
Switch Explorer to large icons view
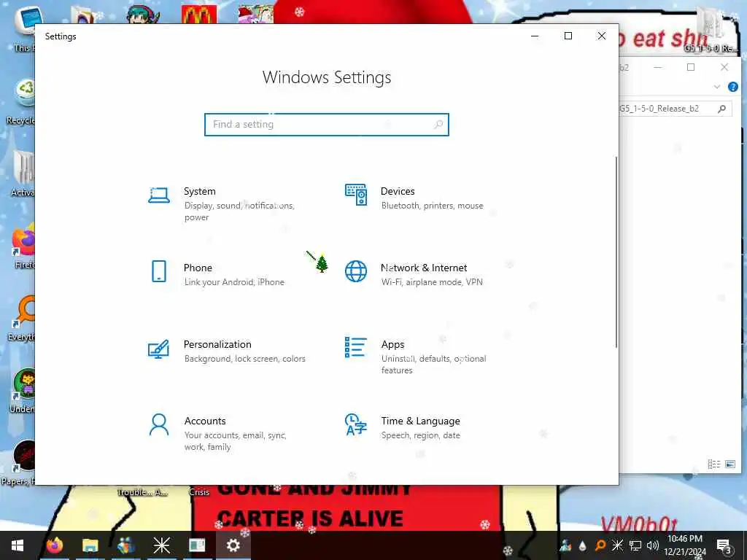click(729, 464)
